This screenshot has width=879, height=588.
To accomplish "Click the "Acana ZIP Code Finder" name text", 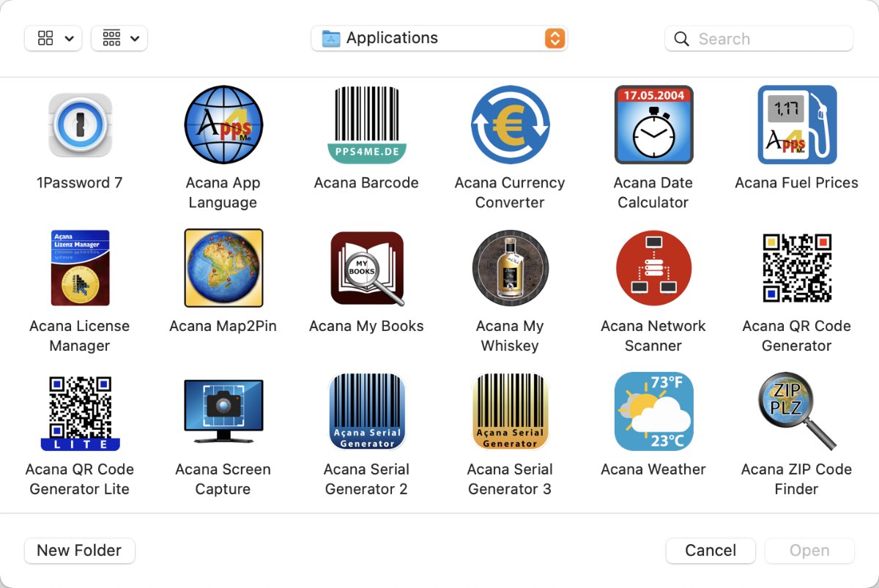I will click(x=797, y=479).
